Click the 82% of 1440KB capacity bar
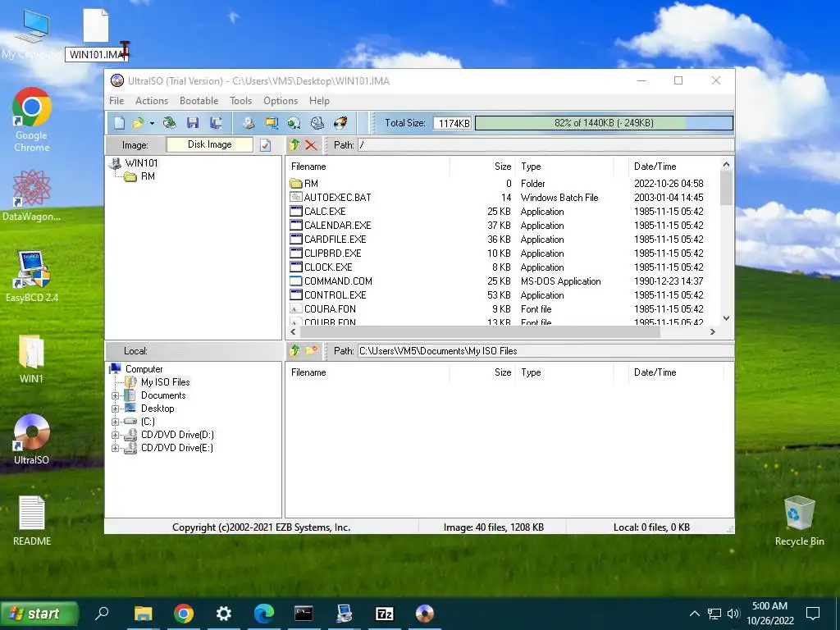 [x=604, y=123]
